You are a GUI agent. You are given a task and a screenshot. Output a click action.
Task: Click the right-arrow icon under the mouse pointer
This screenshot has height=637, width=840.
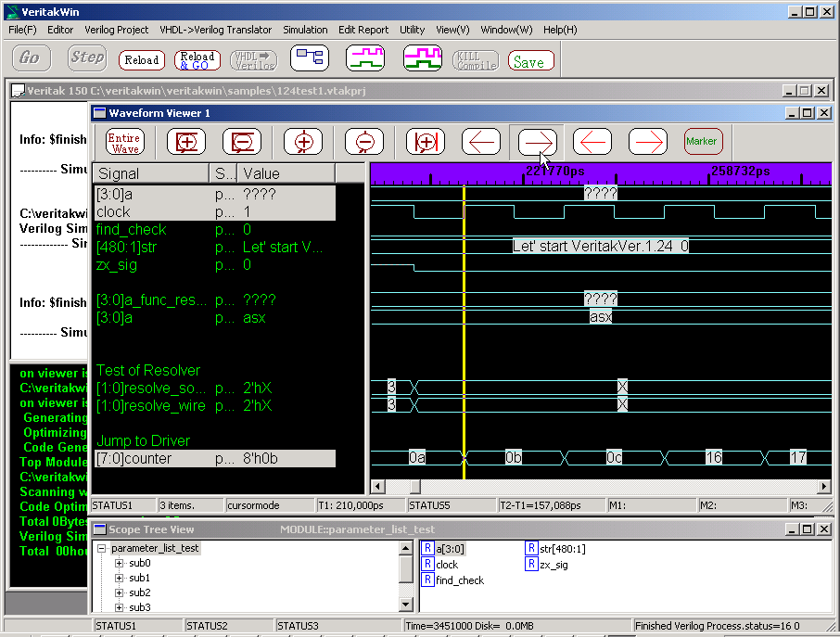[538, 142]
